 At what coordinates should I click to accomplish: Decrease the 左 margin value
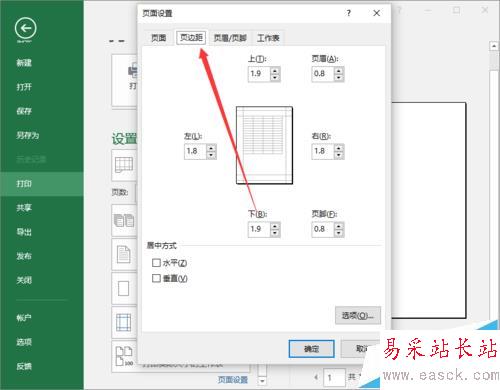211,155
